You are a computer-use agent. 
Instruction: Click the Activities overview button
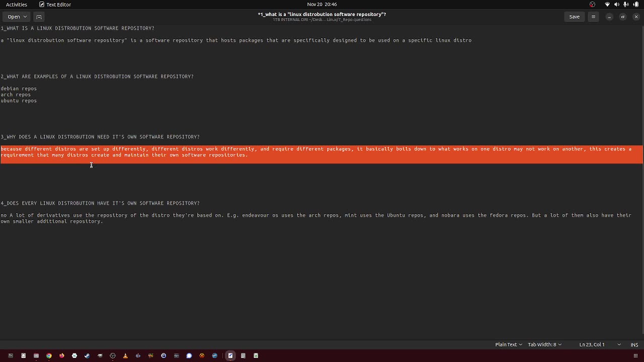(17, 5)
